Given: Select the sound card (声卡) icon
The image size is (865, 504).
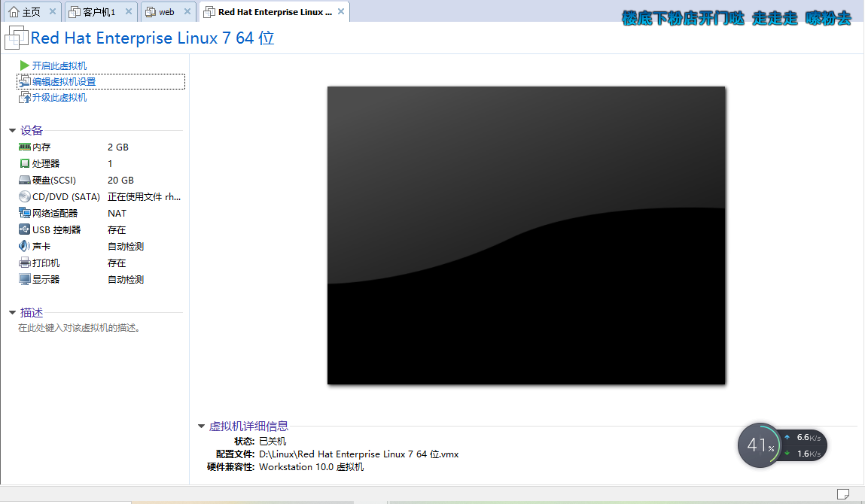Looking at the screenshot, I should (x=24, y=246).
